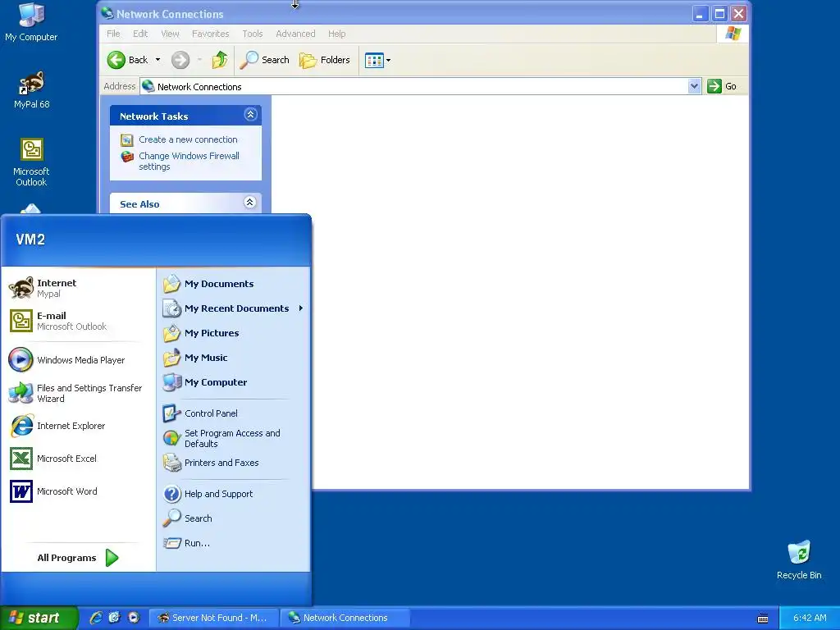Open Control Panel from Start menu

pos(233,413)
